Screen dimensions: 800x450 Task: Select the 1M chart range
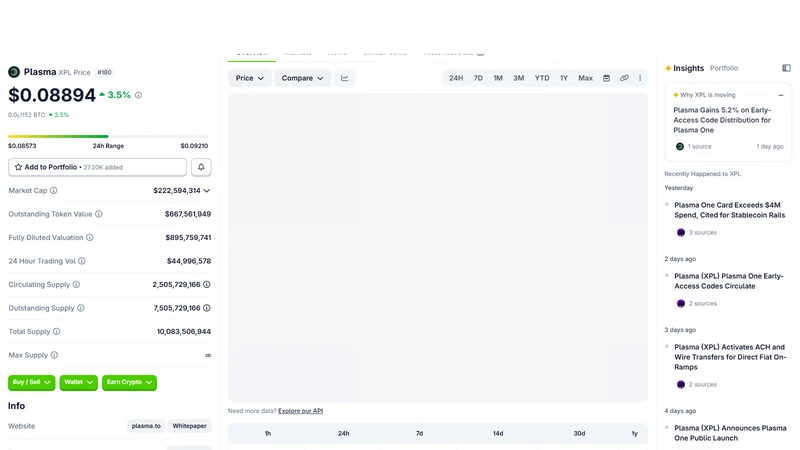(498, 78)
